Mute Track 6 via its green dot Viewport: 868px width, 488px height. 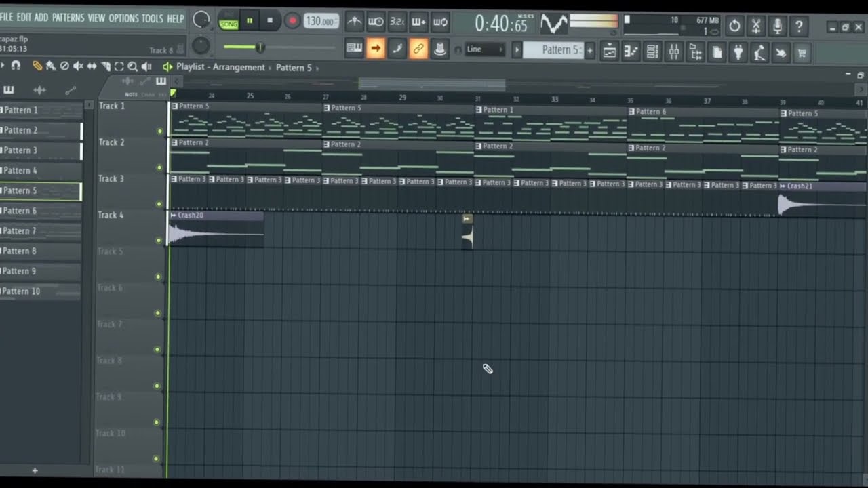[x=158, y=313]
